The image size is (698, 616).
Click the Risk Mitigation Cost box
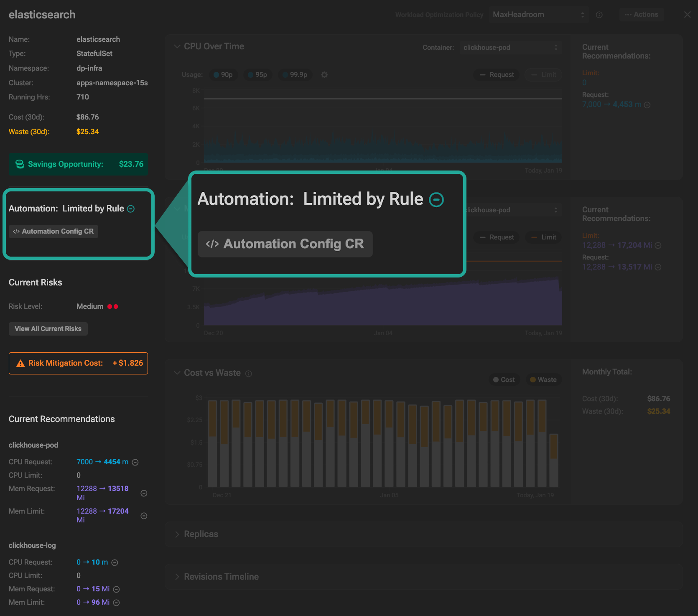(x=78, y=364)
